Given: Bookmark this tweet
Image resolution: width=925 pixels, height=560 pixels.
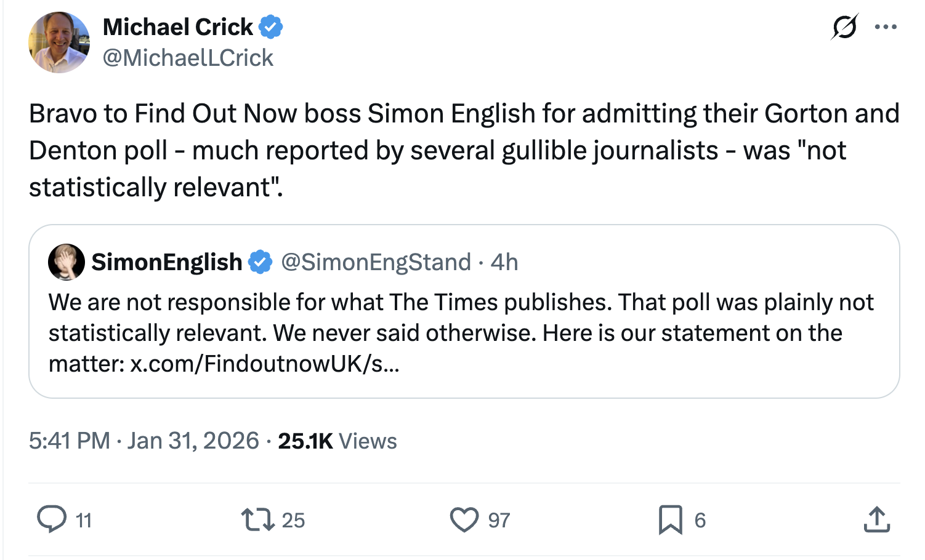Looking at the screenshot, I should (x=670, y=519).
